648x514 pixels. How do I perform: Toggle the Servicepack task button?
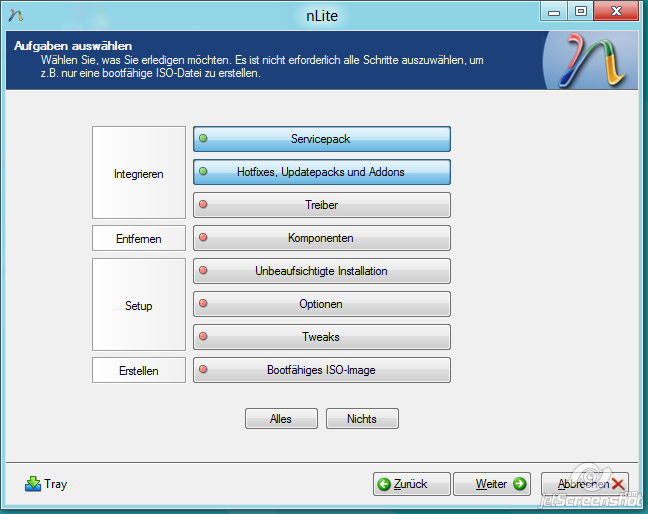tap(322, 139)
